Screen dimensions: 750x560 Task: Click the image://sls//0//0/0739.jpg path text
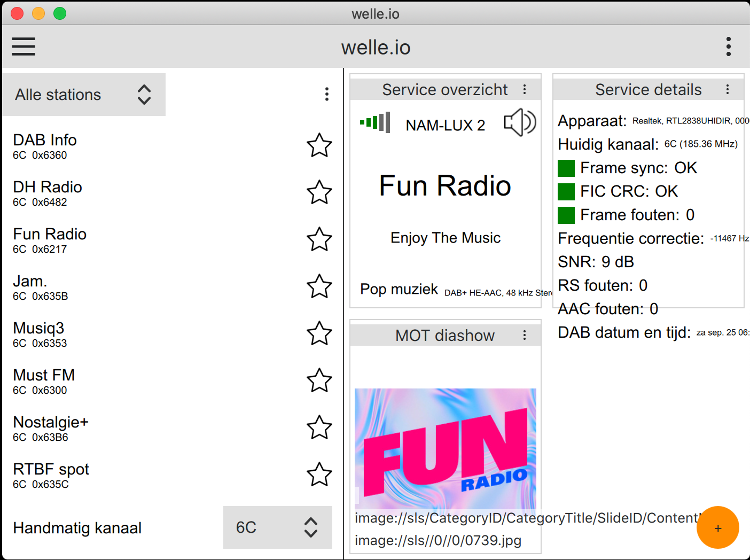point(438,540)
